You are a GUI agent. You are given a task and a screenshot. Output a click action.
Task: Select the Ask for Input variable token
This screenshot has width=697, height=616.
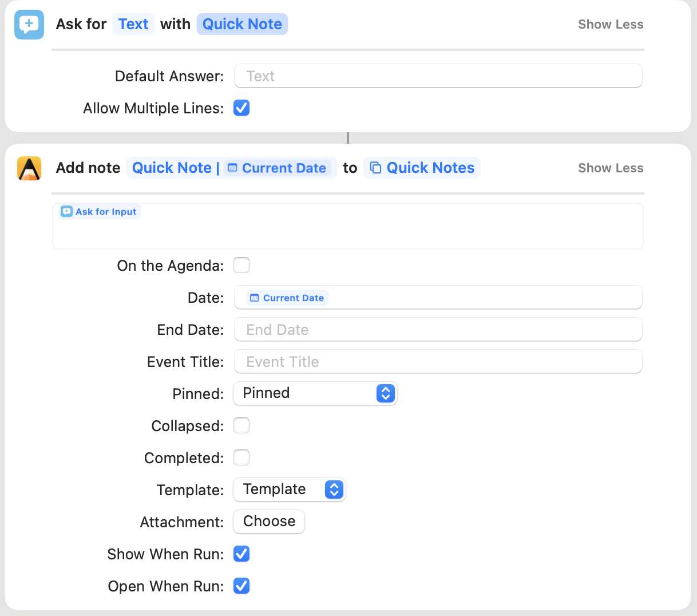tap(99, 212)
